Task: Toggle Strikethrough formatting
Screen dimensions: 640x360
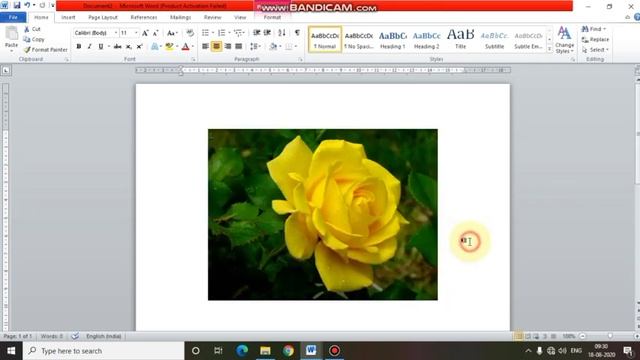Action: click(x=118, y=47)
